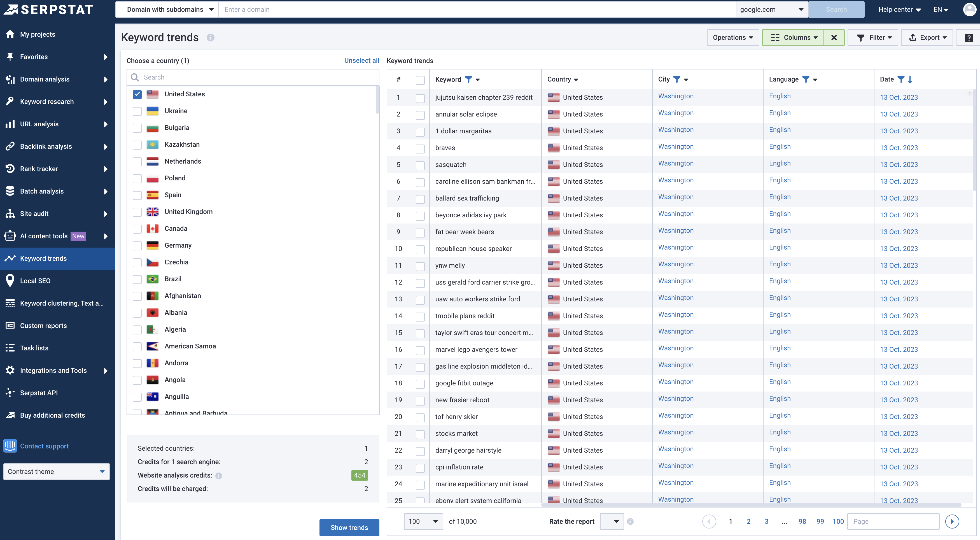Click the City column filter icon
Image resolution: width=980 pixels, height=540 pixels.
(x=676, y=79)
